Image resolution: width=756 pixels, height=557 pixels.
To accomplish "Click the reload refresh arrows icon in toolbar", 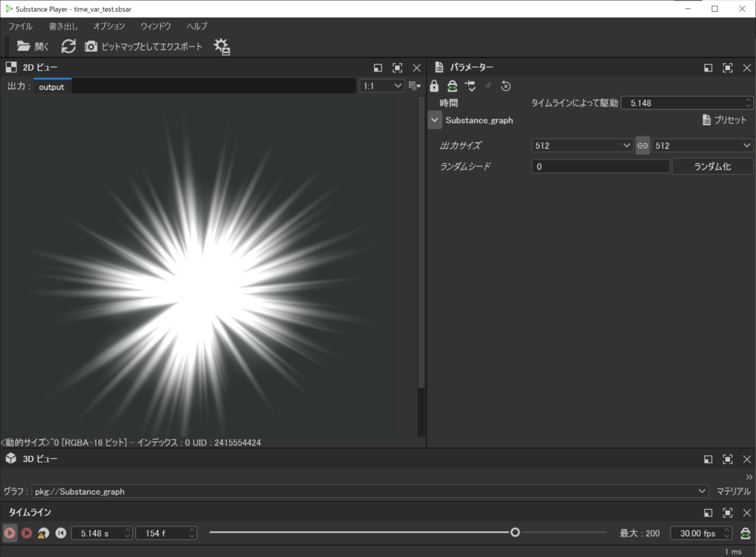I will point(68,46).
